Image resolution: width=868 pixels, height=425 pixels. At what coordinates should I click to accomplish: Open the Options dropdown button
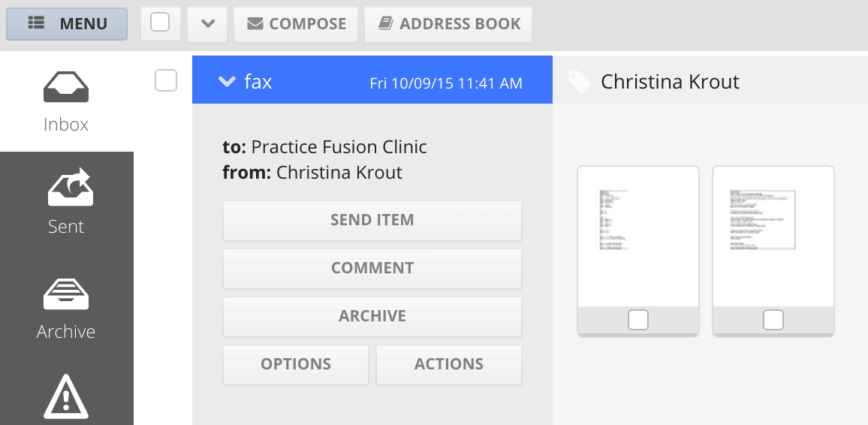tap(296, 364)
